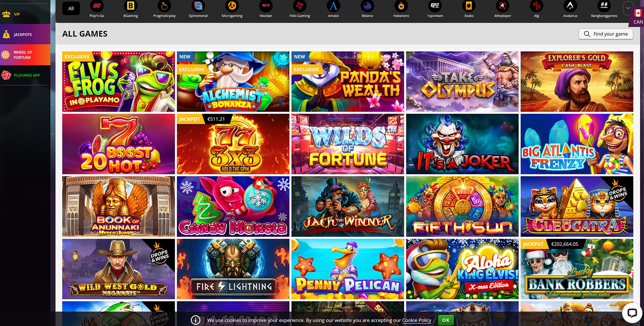Open the live chat bubble

pos(632,313)
